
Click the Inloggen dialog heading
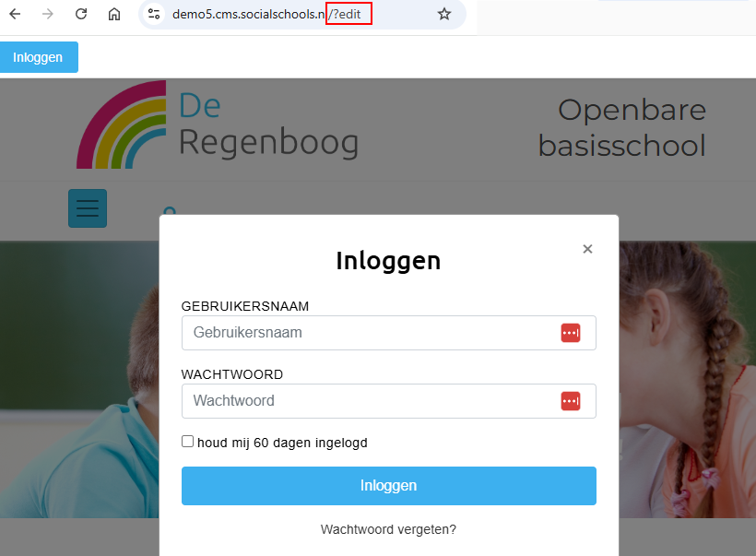(388, 261)
